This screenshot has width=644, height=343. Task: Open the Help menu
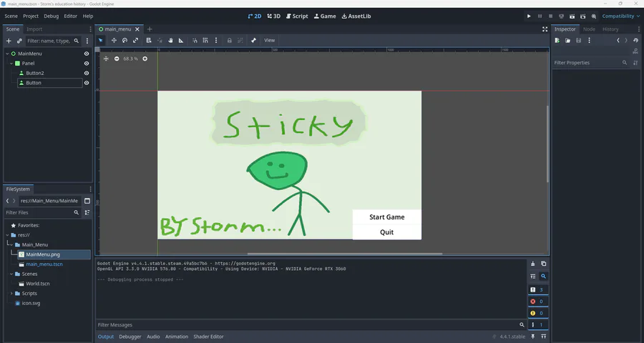coord(88,16)
